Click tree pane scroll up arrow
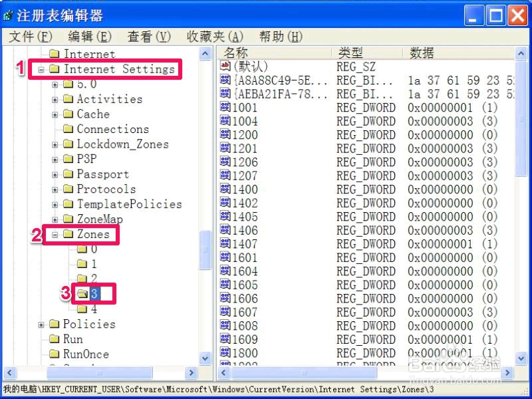 click(x=205, y=54)
